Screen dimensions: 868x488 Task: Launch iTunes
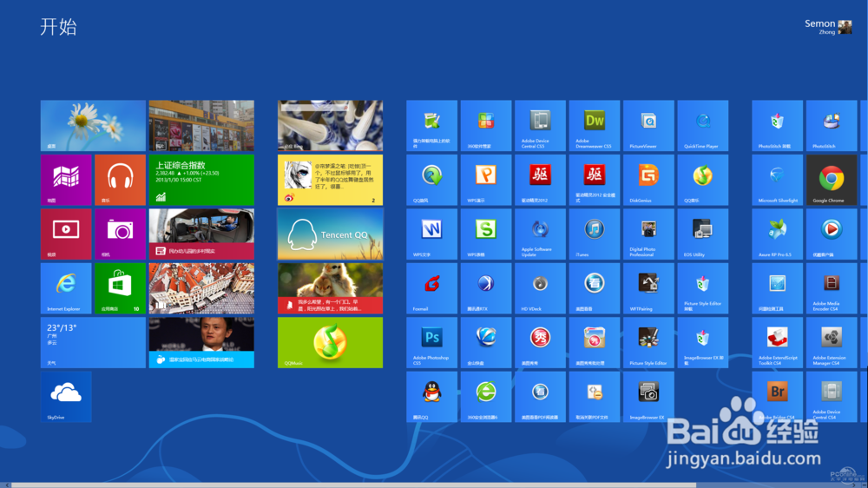[x=595, y=234]
